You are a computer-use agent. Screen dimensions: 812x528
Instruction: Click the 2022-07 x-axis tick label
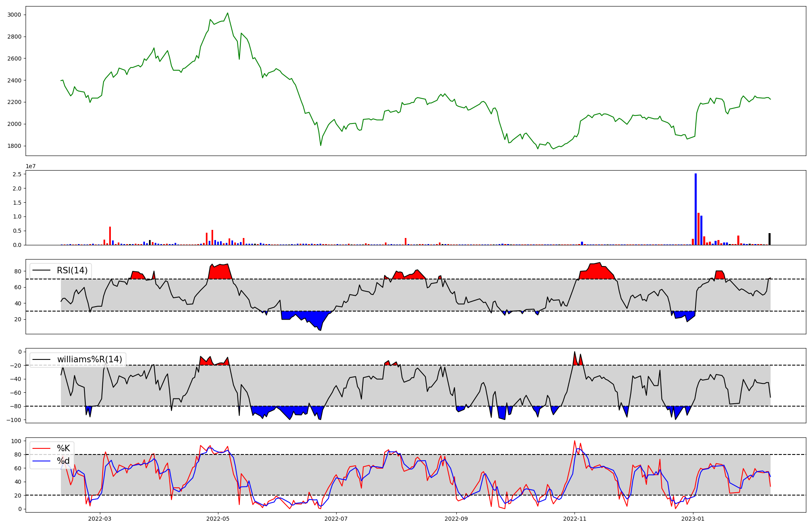(x=337, y=519)
